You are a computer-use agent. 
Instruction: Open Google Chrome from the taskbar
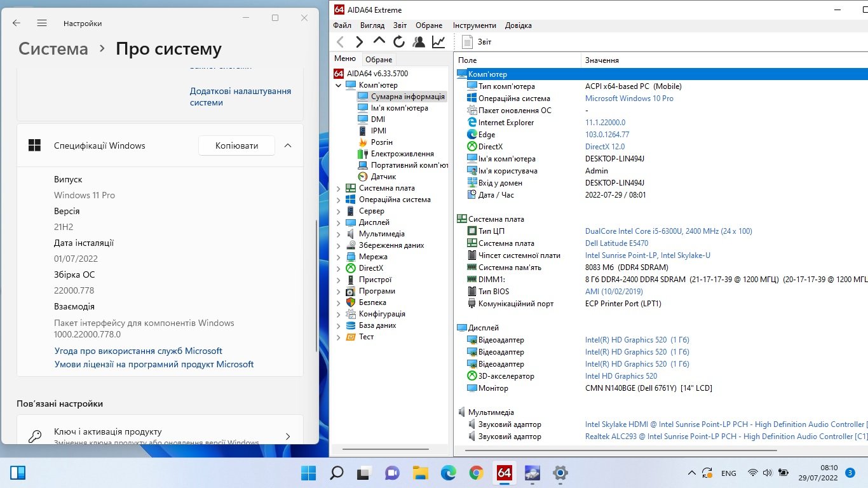pos(477,473)
